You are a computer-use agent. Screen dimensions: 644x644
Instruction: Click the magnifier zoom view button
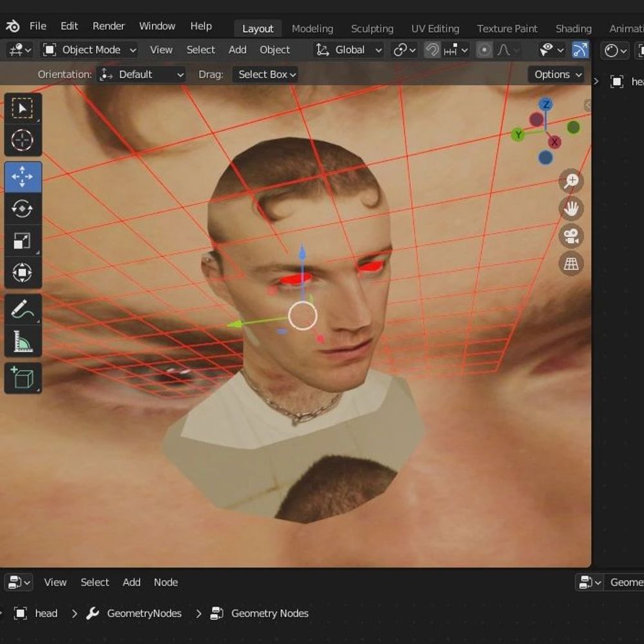coord(571,181)
